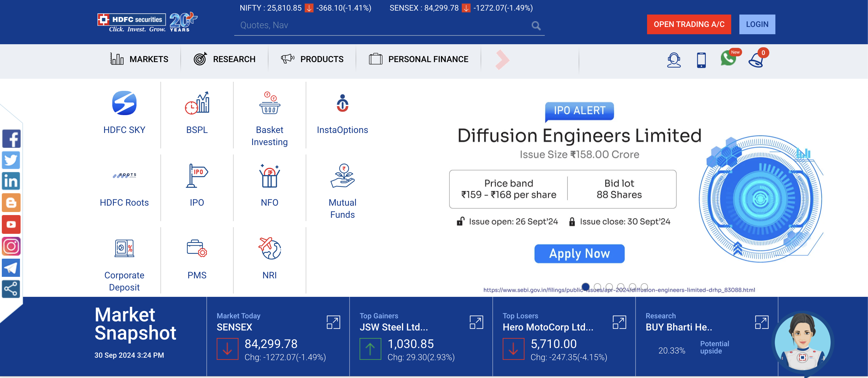Image resolution: width=868 pixels, height=378 pixels.
Task: Open the PERSONAL FINANCE menu
Action: [x=418, y=59]
